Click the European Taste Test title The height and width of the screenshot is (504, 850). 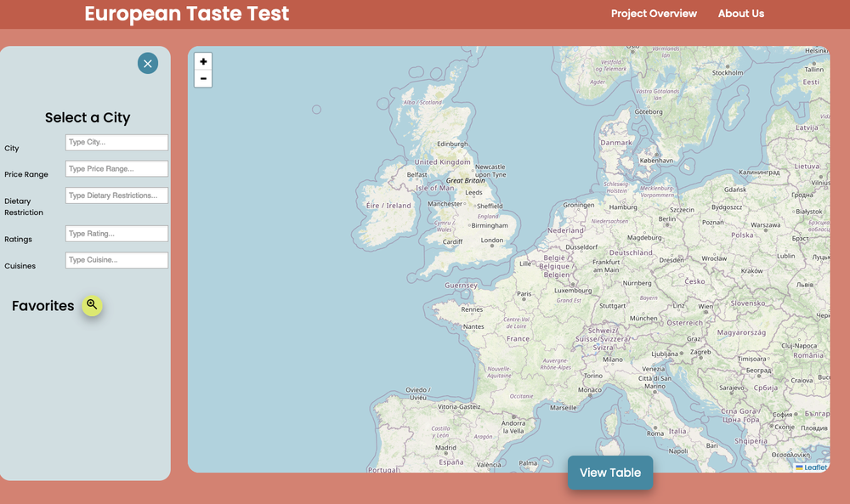point(186,14)
